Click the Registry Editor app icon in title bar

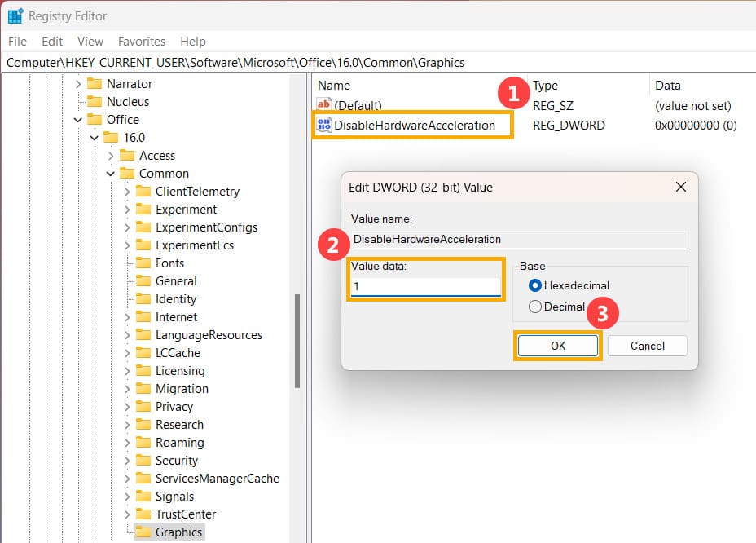tap(15, 15)
